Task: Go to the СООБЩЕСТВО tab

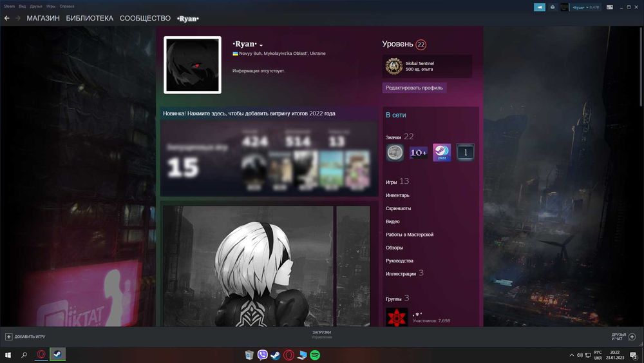Action: tap(145, 18)
